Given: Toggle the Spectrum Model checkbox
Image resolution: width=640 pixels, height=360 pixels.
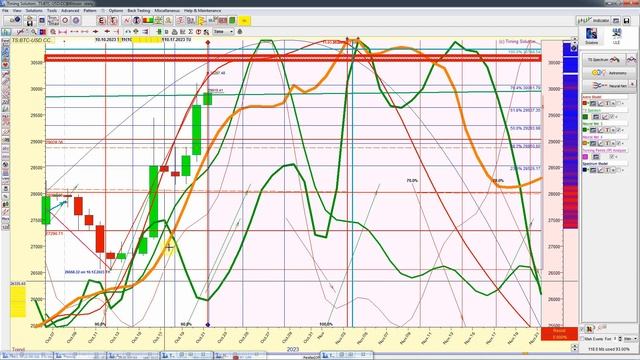Looking at the screenshot, I should pos(619,170).
